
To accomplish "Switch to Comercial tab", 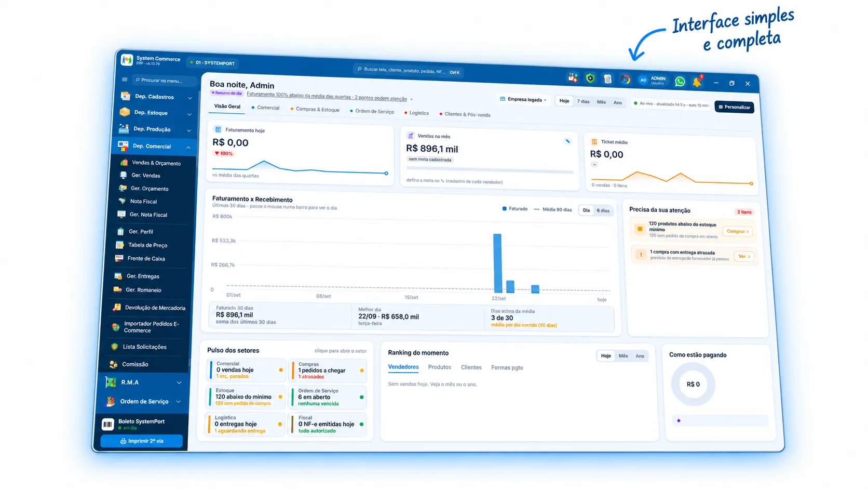I will [x=265, y=108].
